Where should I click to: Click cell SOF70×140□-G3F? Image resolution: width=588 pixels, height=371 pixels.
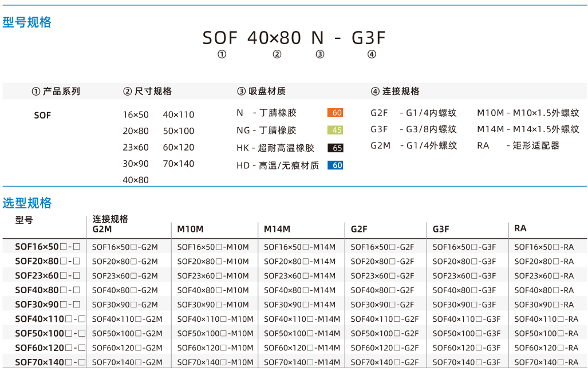tap(467, 362)
